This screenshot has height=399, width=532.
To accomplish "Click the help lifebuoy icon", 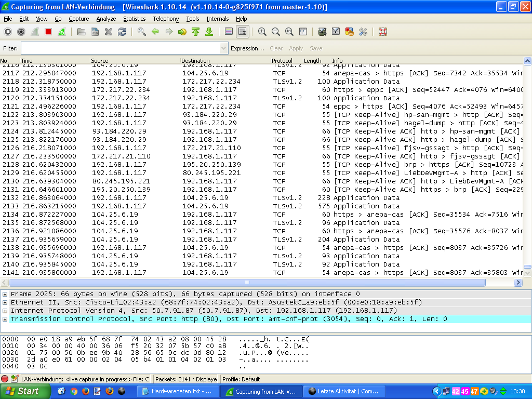I will click(383, 32).
